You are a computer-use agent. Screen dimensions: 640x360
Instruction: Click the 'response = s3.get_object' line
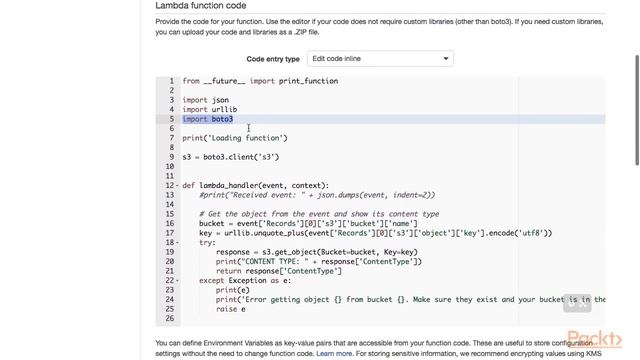317,252
